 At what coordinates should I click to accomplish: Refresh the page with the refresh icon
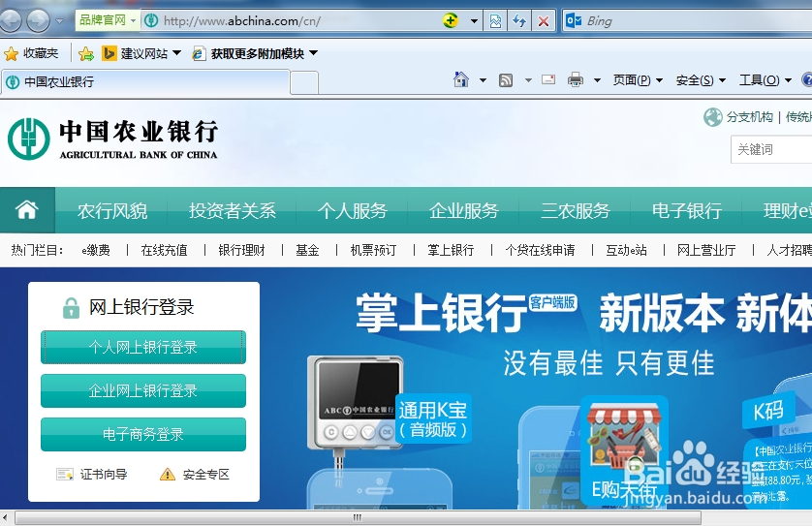point(519,21)
